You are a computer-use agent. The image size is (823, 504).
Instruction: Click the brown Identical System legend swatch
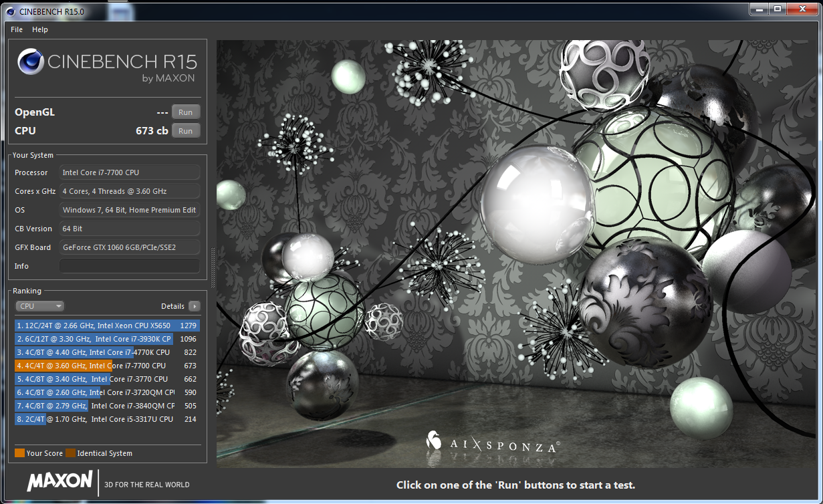pos(70,453)
